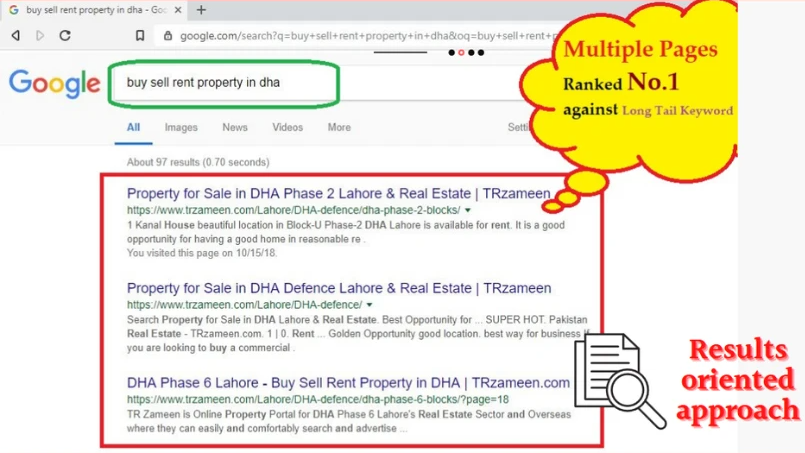805x453 pixels.
Task: Reload the page with the refresh icon
Action: click(x=65, y=35)
